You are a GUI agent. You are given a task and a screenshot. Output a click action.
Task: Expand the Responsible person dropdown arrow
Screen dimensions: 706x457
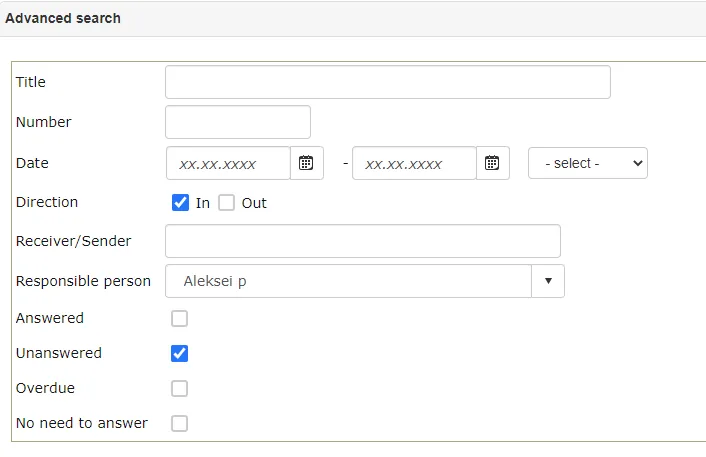pos(548,281)
